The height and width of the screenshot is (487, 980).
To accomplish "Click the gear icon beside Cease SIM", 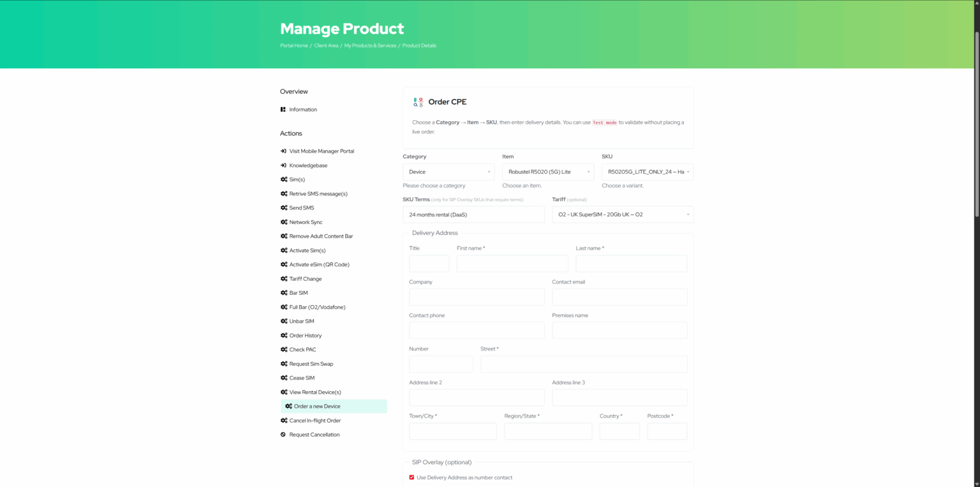I will click(x=283, y=377).
